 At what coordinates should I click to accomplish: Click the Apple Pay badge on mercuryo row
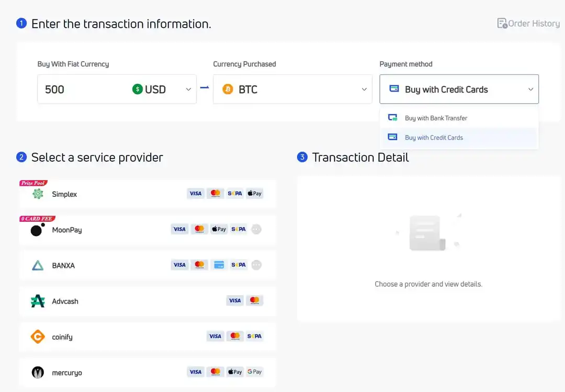click(235, 372)
